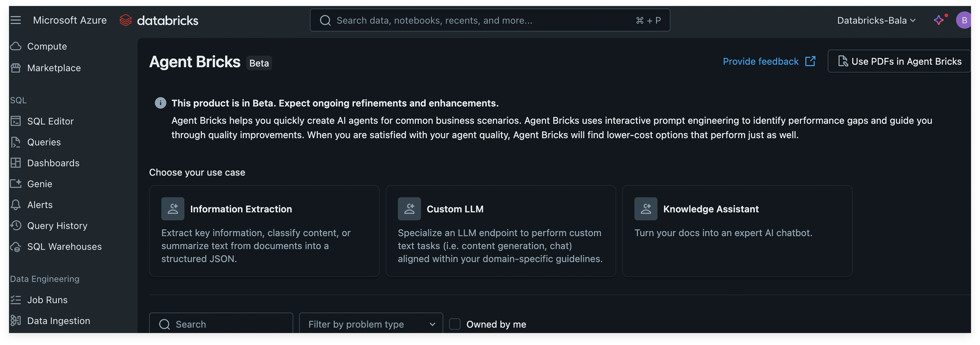Screen dimensions: 980x345
Task: Open SQL Editor in the sidebar
Action: 50,121
